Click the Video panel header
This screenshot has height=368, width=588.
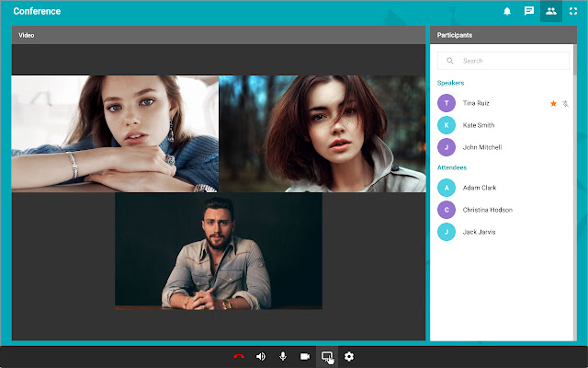219,35
